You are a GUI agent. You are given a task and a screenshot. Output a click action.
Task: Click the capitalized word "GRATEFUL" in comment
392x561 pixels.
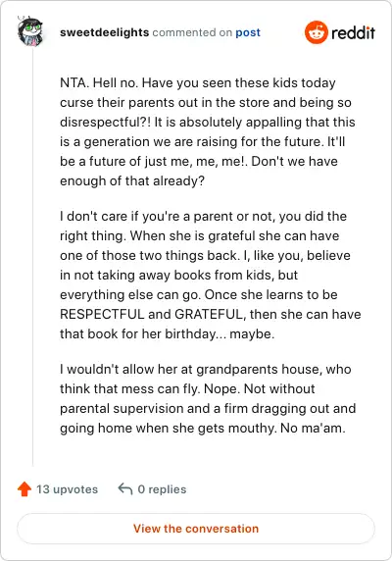tap(210, 314)
